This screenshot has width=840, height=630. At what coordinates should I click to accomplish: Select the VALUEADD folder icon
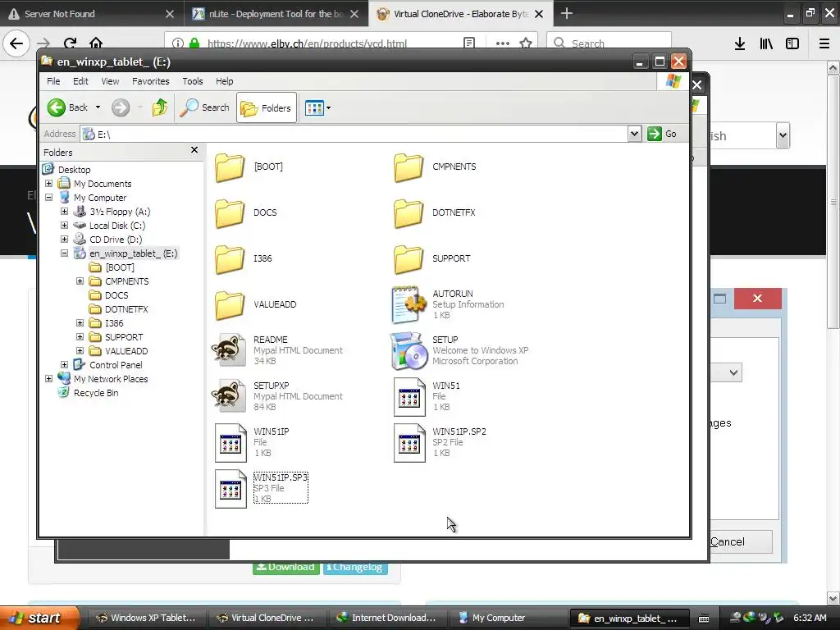click(x=230, y=305)
